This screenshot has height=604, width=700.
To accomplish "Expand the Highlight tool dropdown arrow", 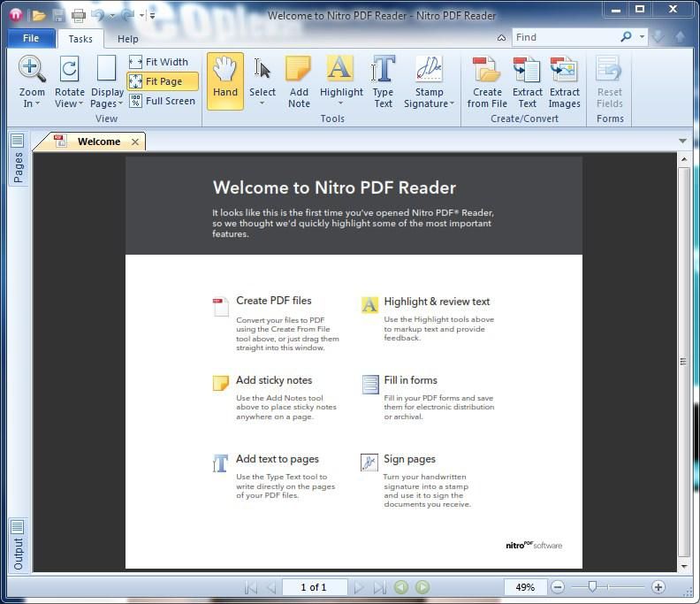I will click(x=340, y=103).
